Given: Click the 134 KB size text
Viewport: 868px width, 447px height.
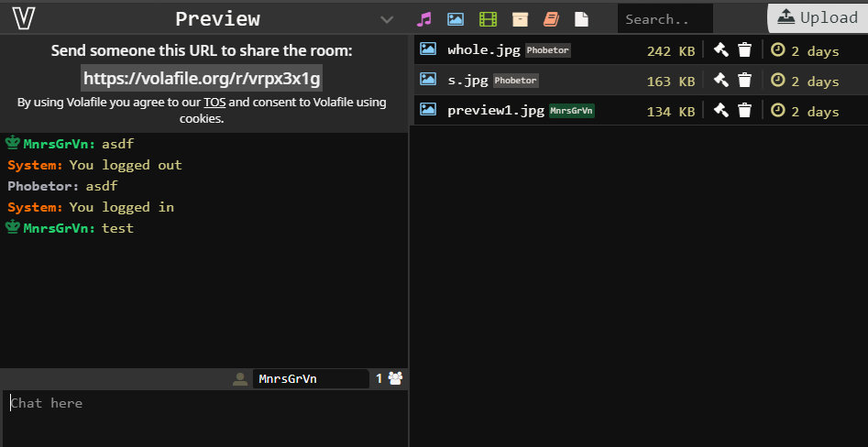Looking at the screenshot, I should (x=670, y=112).
